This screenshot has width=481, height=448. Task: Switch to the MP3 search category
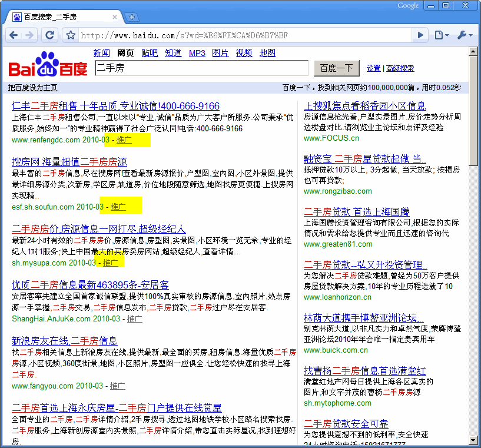pyautogui.click(x=197, y=53)
